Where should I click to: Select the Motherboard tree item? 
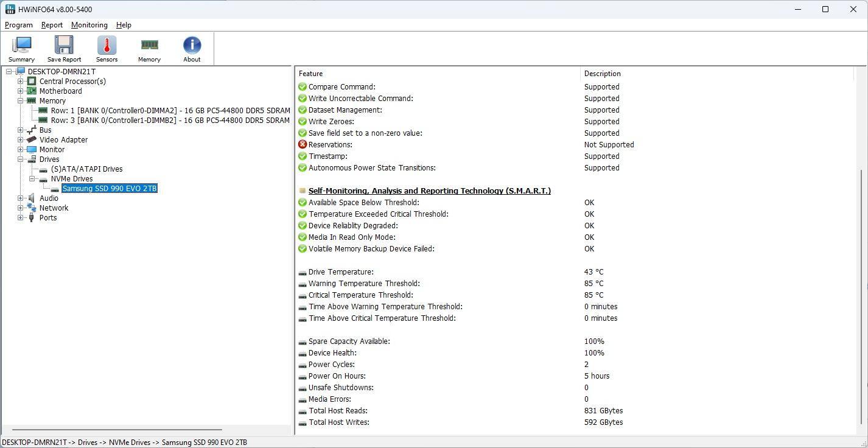(60, 91)
